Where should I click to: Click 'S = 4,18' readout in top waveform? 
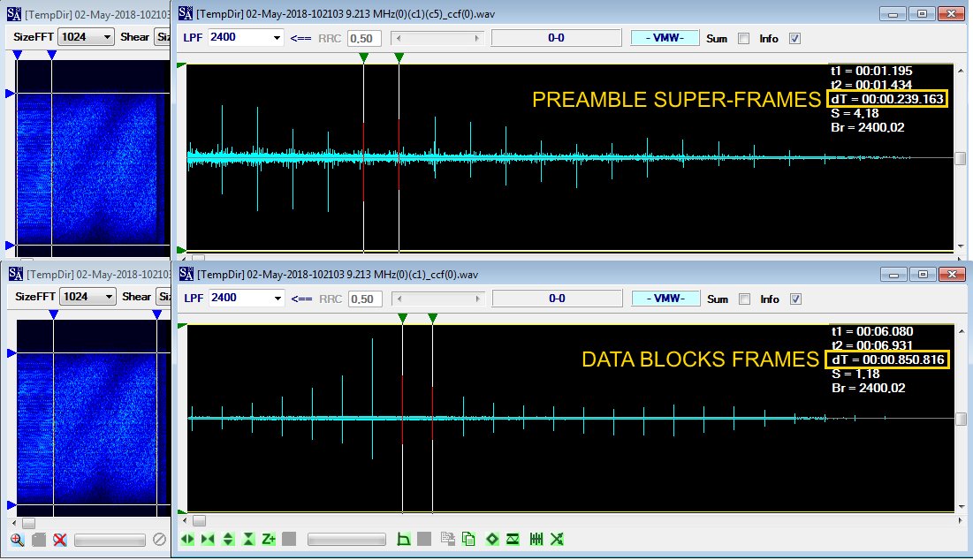[855, 113]
